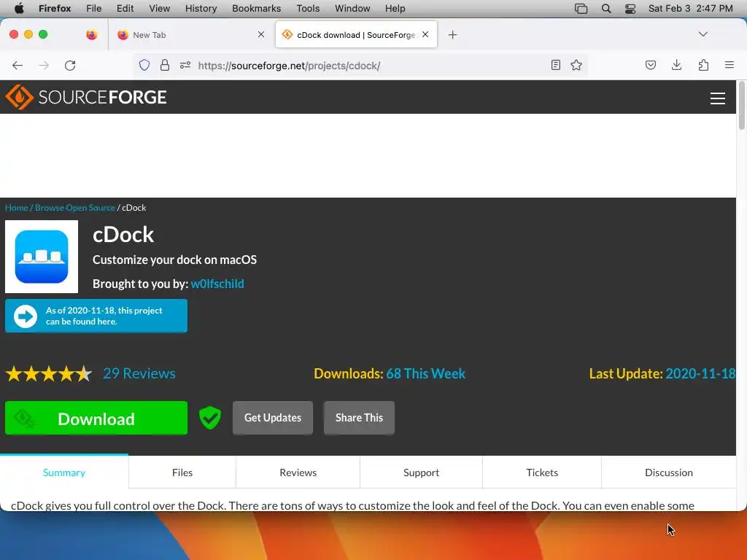747x560 pixels.
Task: Close the New Tab tab
Action: tap(261, 34)
